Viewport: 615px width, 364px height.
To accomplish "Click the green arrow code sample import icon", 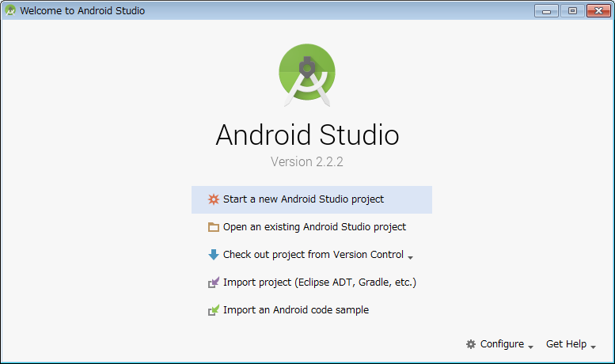I will 214,310.
